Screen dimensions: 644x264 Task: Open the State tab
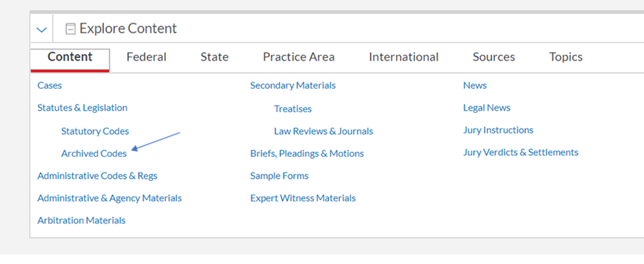click(x=215, y=57)
